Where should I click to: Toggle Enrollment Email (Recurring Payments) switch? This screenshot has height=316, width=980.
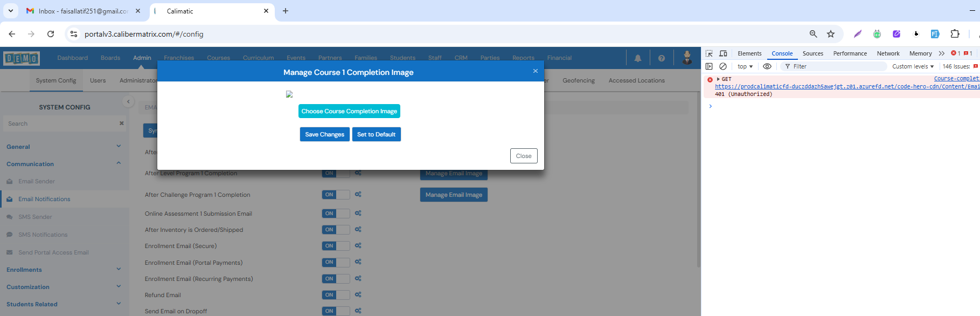coord(336,279)
